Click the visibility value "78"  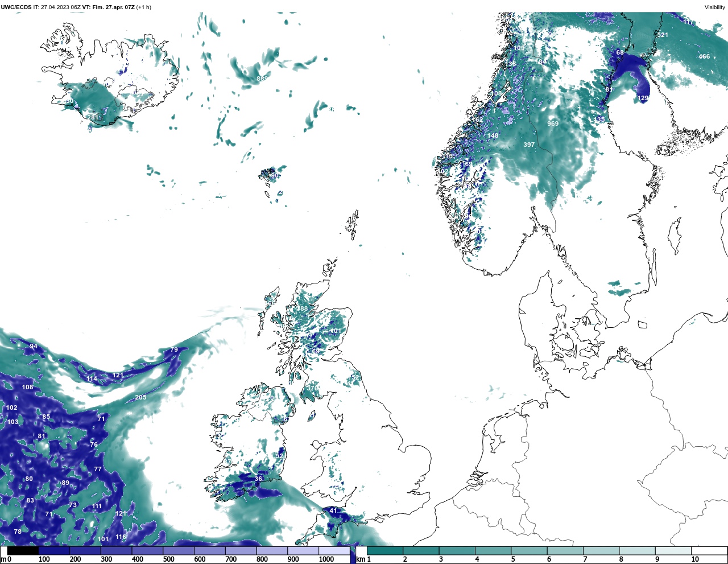pyautogui.click(x=18, y=532)
